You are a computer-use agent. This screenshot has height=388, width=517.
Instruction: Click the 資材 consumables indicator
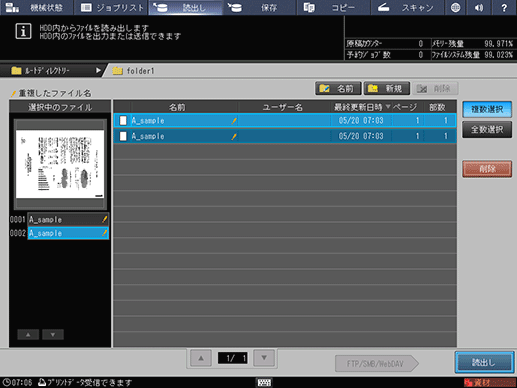[x=489, y=383]
